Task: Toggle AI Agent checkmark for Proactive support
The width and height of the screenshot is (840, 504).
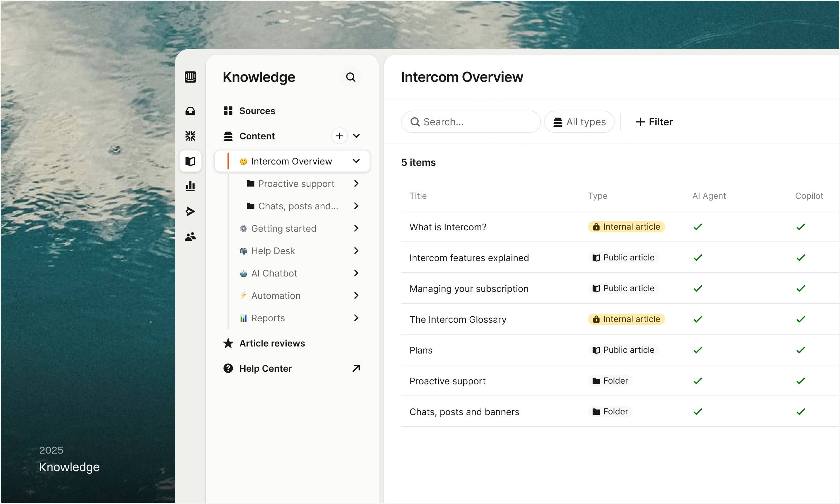Action: 698,381
